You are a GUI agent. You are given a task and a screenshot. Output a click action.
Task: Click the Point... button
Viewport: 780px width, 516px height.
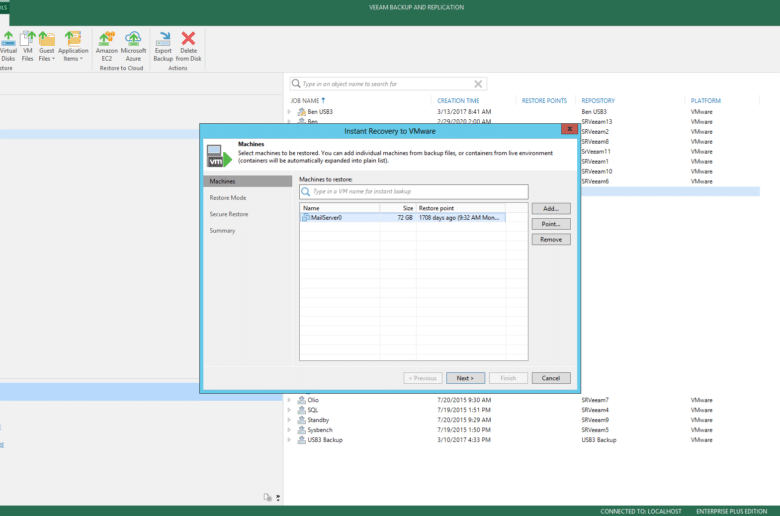[551, 224]
